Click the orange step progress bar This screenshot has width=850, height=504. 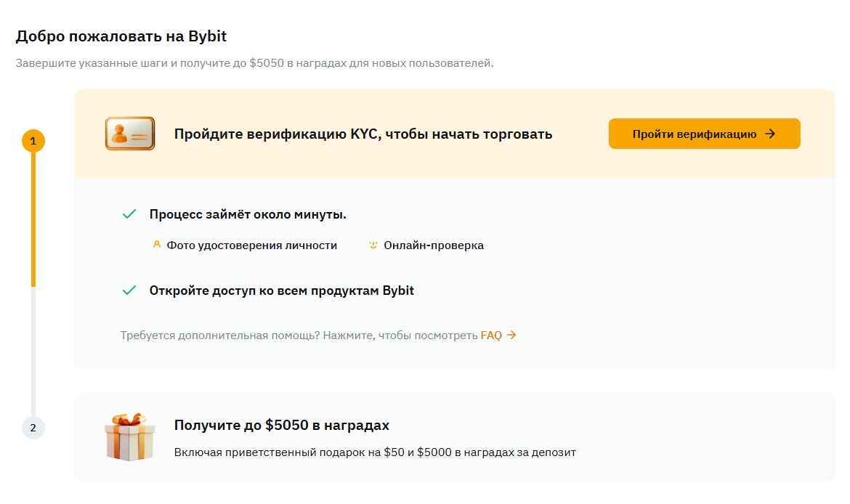tap(33, 218)
